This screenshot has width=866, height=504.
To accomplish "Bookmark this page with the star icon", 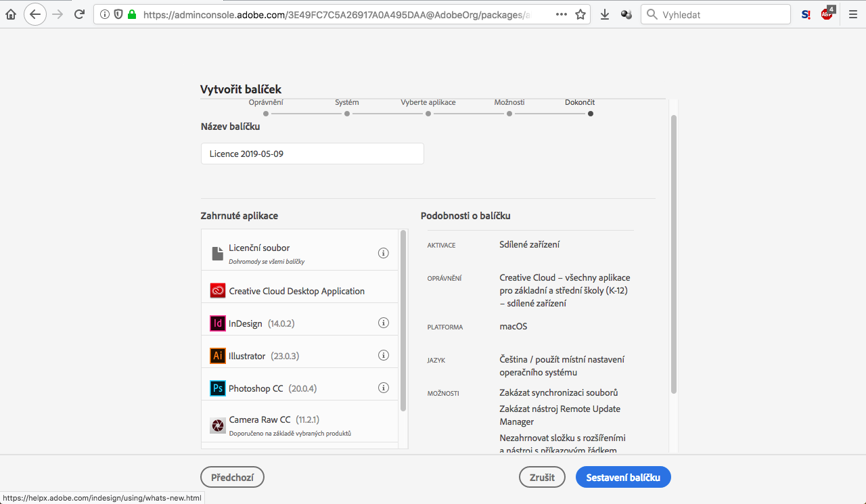I will point(580,14).
